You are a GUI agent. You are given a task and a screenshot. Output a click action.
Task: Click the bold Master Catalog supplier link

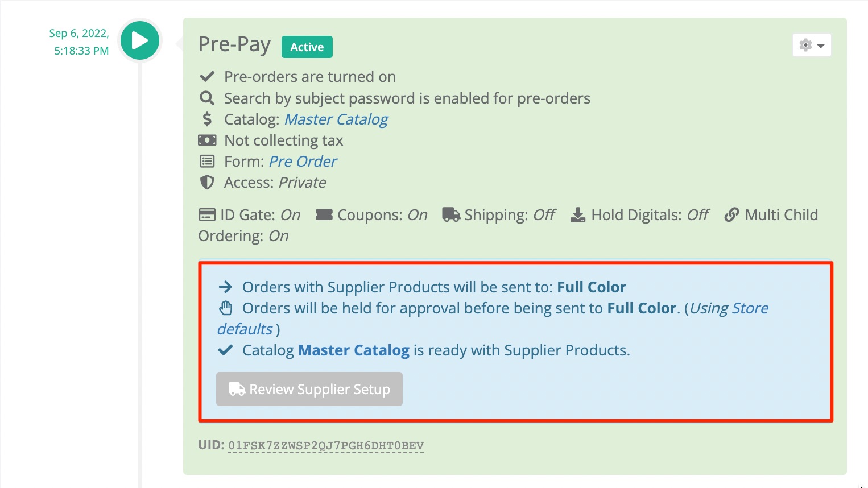click(x=354, y=350)
